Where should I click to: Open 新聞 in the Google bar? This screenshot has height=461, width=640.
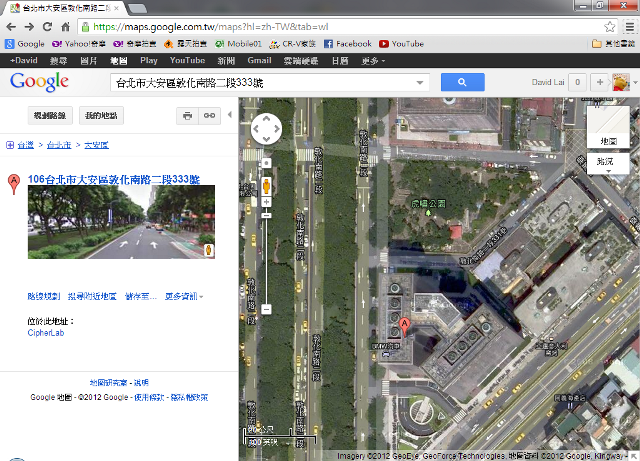point(226,61)
